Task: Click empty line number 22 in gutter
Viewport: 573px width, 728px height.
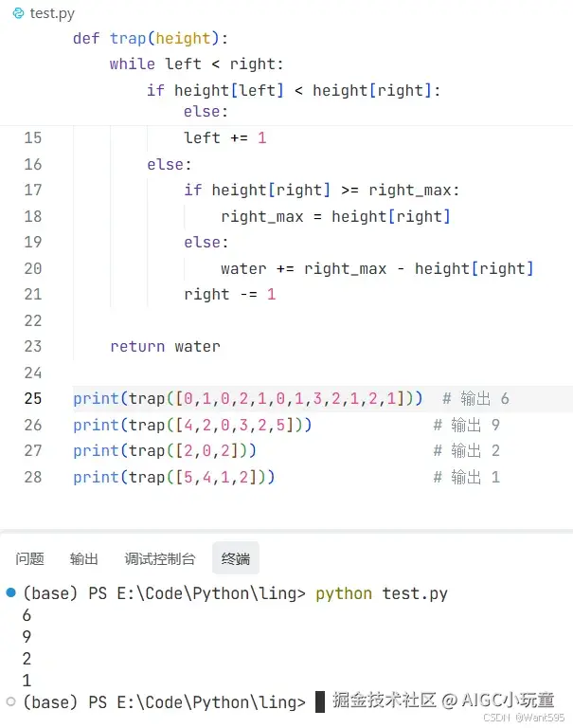Action: (x=33, y=320)
